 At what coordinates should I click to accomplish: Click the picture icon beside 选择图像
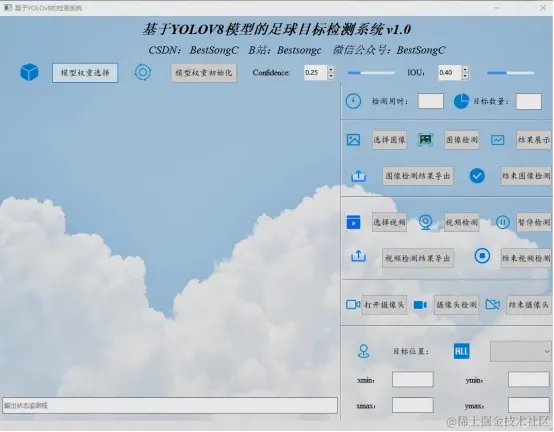coord(353,140)
